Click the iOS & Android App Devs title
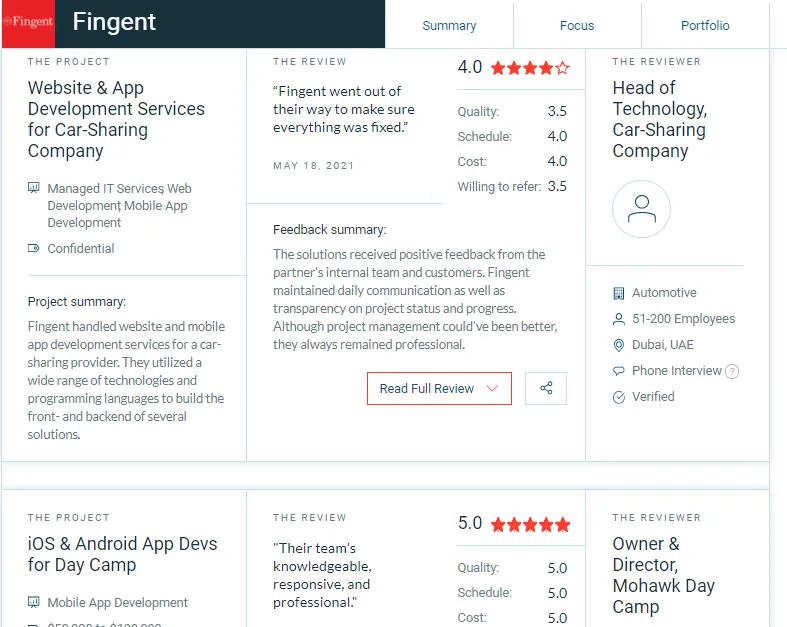Viewport: 787px width, 627px height. pyautogui.click(x=122, y=554)
